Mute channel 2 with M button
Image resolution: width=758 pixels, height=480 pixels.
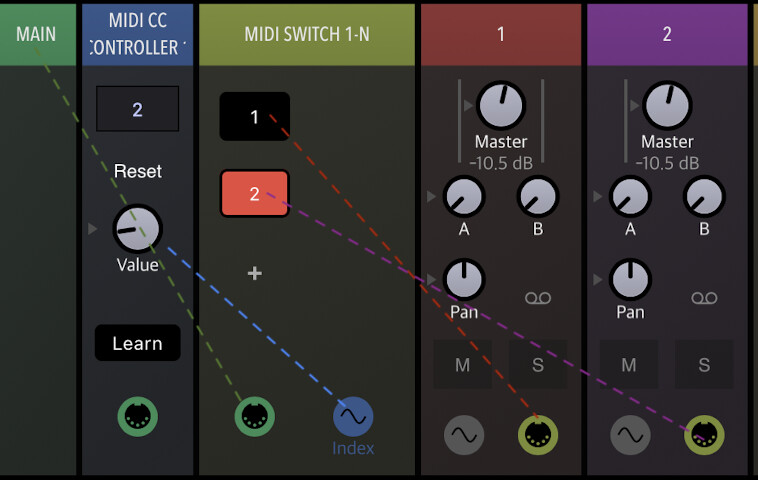pos(629,365)
